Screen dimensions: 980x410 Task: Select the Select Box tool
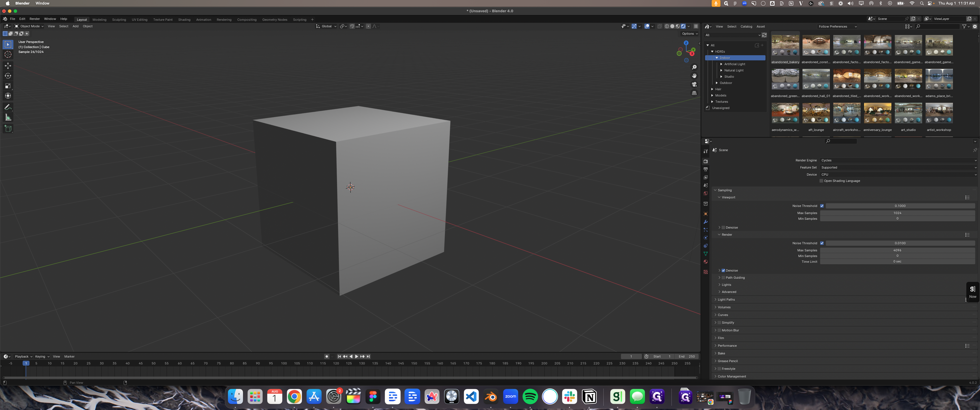[8, 44]
